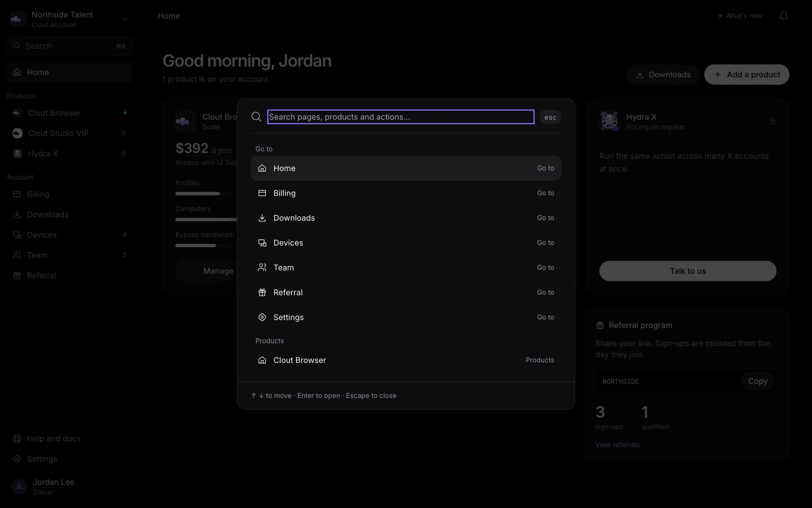Open Settings at the sidebar bottom

[x=69, y=459]
